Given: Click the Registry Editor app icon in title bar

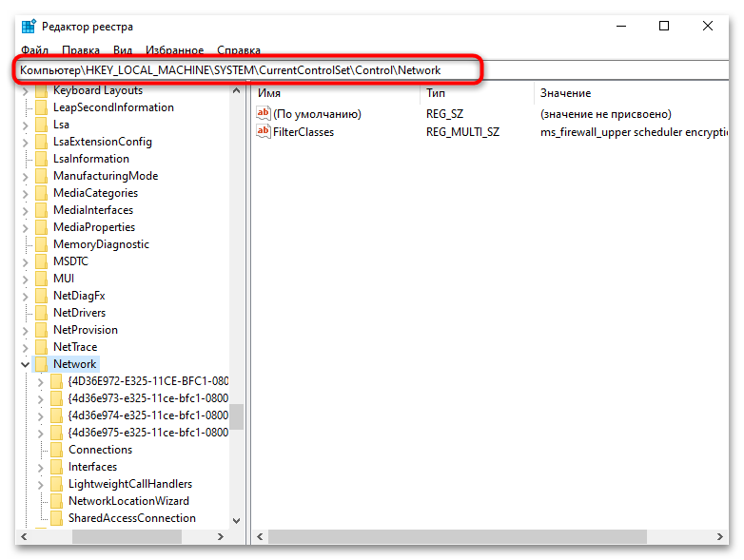Looking at the screenshot, I should coord(29,27).
